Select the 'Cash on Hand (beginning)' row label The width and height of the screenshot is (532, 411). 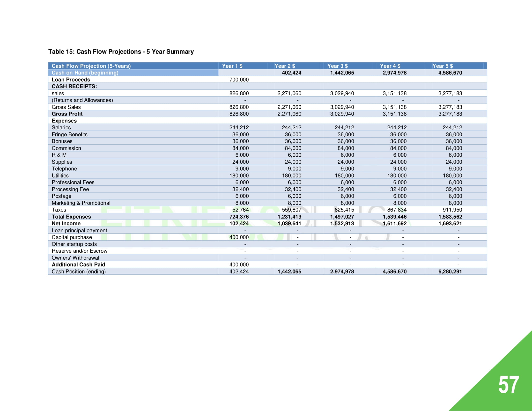click(85, 73)
